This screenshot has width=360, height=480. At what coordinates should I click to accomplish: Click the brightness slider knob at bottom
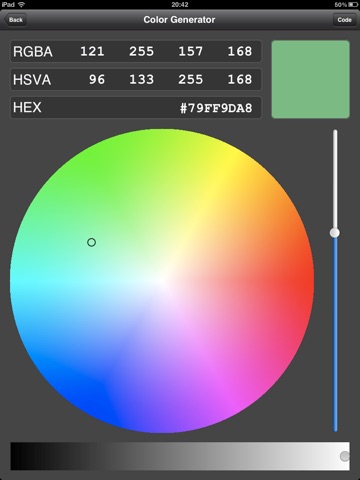point(345,456)
